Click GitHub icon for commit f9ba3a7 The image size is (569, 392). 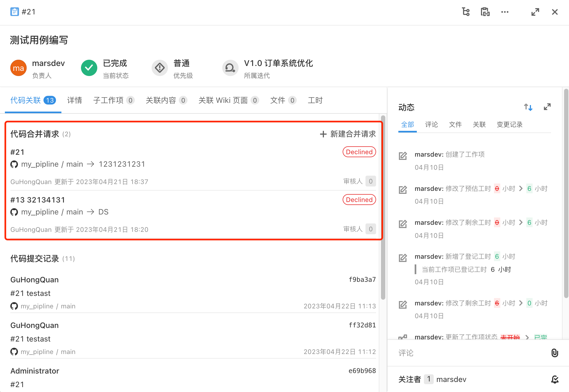pyautogui.click(x=14, y=306)
